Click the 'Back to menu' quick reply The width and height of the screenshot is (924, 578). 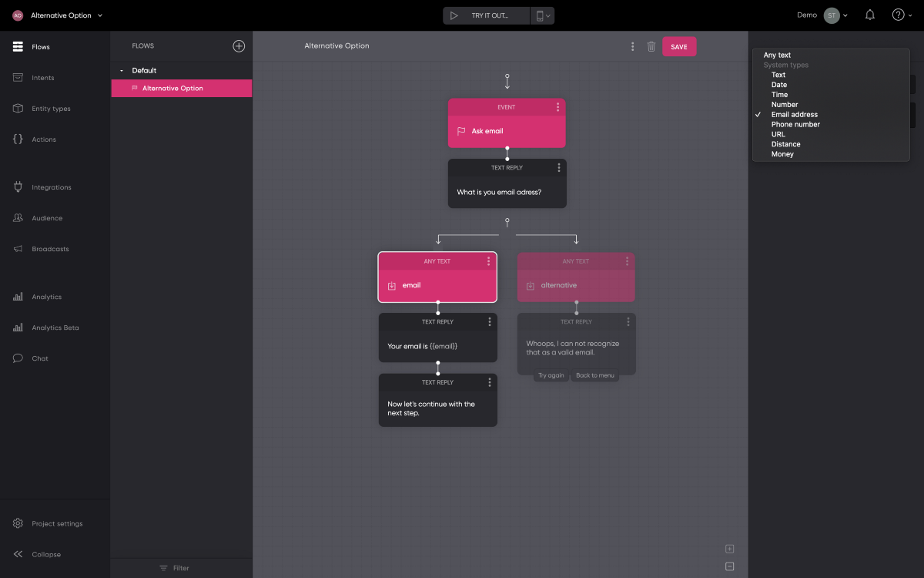pos(595,375)
